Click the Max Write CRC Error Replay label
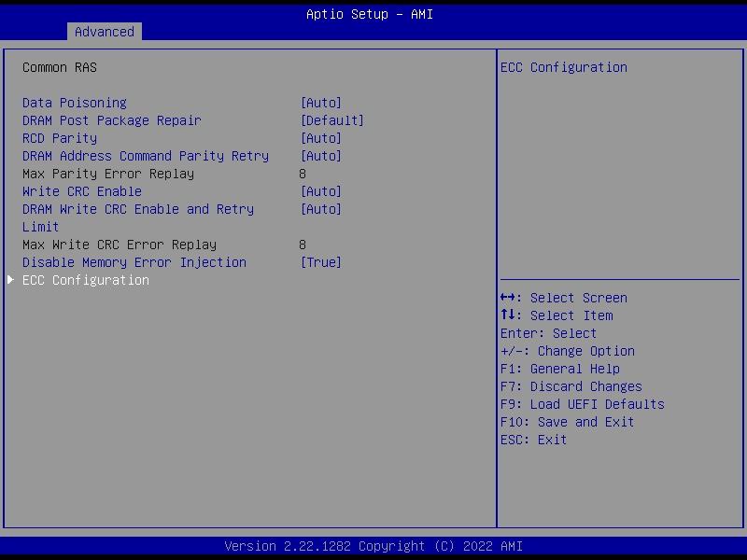The width and height of the screenshot is (747, 560). (x=120, y=245)
